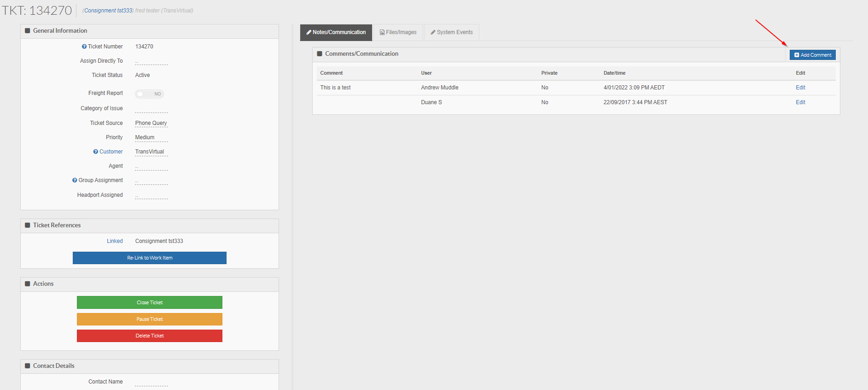Change Ticket Source from Phone Query
This screenshot has height=390, width=868.
(151, 123)
